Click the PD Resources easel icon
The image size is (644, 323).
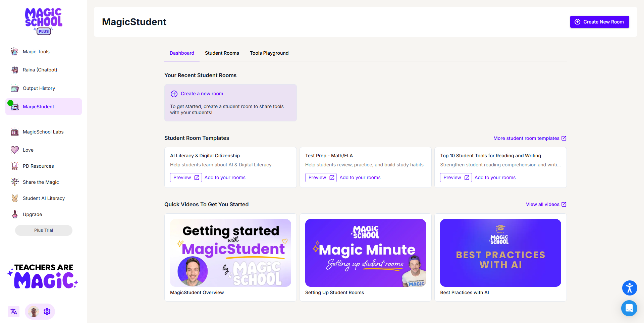(14, 166)
